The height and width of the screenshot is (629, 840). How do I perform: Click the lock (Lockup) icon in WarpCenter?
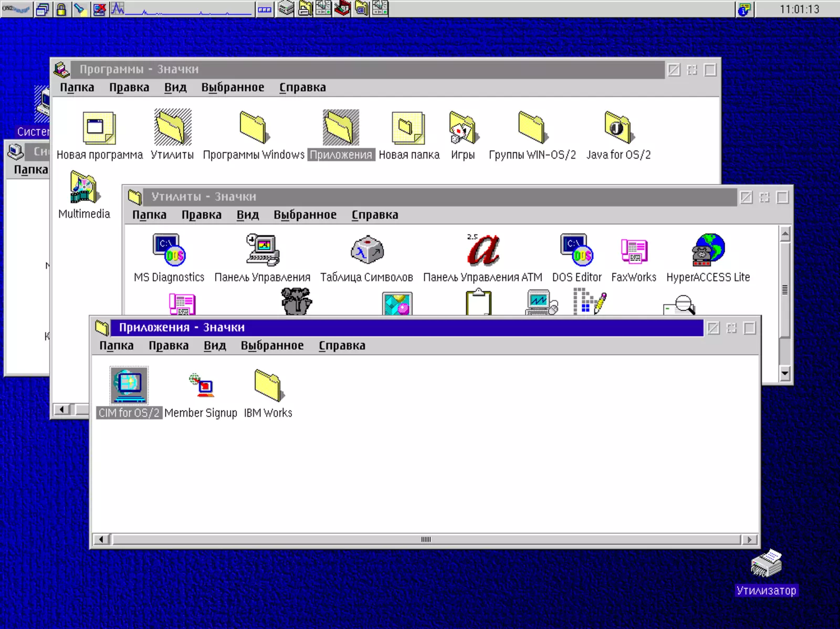(61, 9)
